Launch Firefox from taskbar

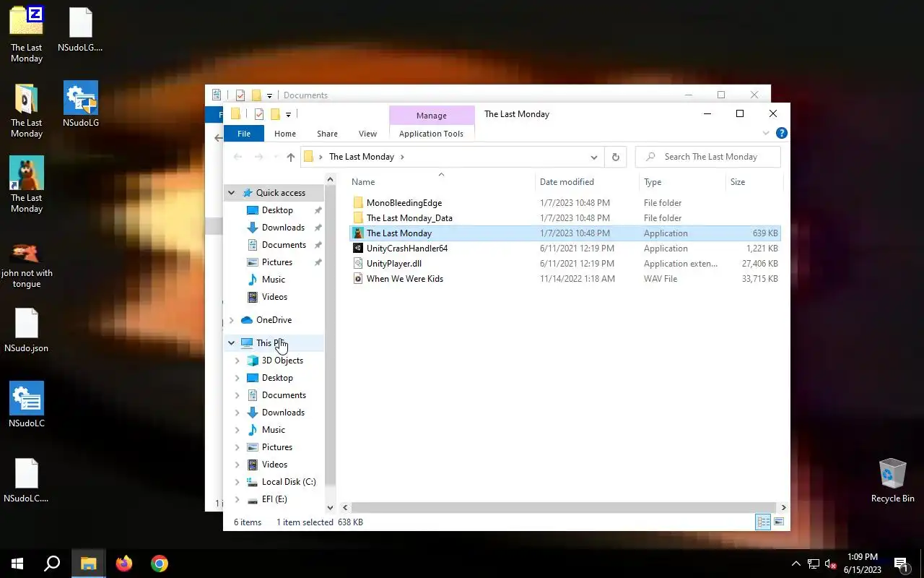[124, 564]
